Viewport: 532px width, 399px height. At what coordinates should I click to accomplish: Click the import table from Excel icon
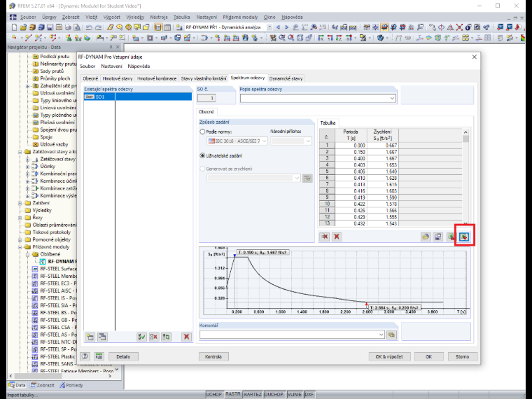point(464,237)
